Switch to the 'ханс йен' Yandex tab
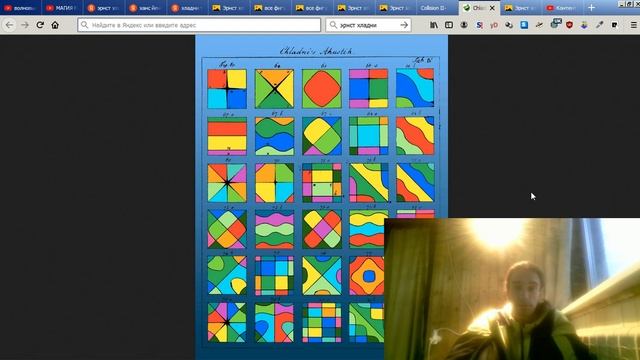 pos(145,8)
